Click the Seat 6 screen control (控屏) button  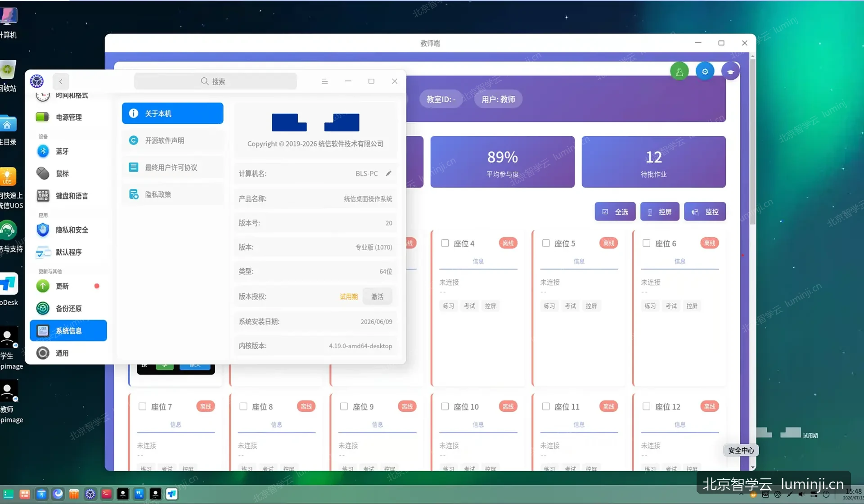pos(692,306)
